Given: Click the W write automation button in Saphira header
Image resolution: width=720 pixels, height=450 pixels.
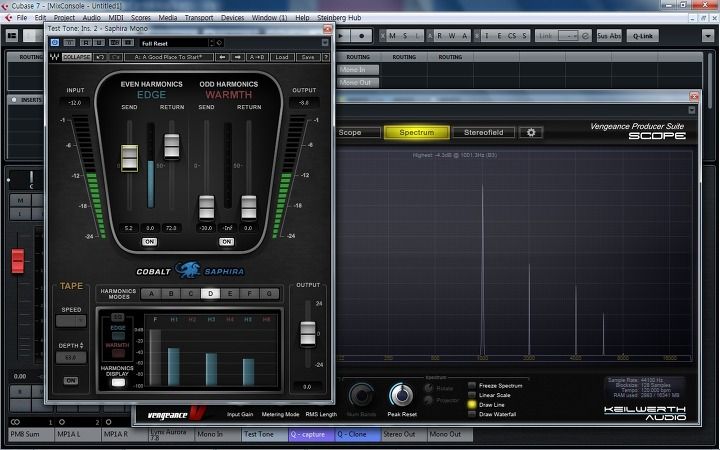Looking at the screenshot, I should pyautogui.click(x=98, y=43).
